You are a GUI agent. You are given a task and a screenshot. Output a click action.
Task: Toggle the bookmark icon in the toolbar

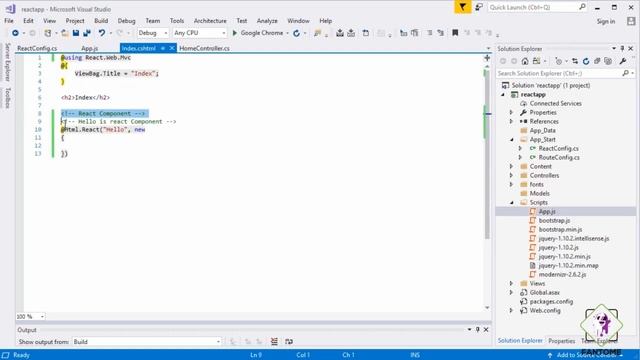pos(455,33)
